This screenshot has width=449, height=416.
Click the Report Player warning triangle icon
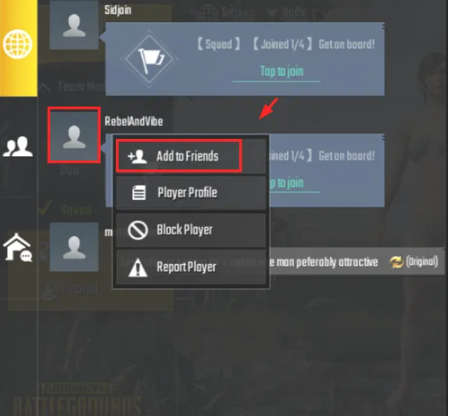138,267
